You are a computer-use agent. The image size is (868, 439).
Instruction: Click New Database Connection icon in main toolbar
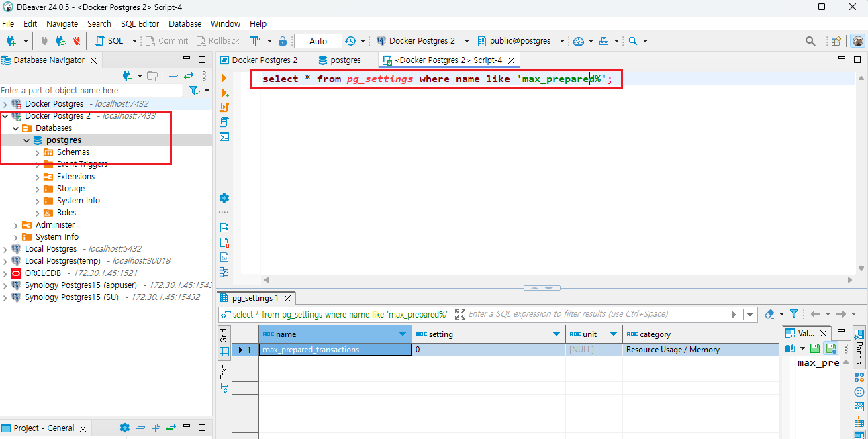11,41
